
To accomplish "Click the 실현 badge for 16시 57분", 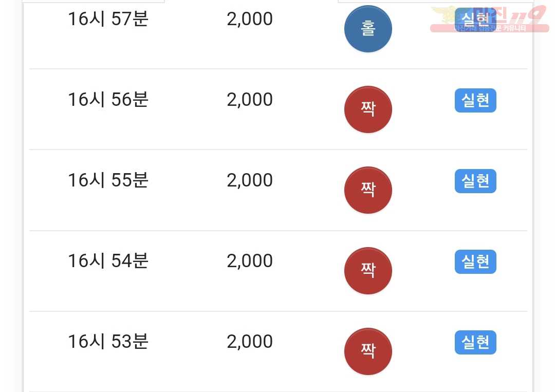I will (x=475, y=20).
